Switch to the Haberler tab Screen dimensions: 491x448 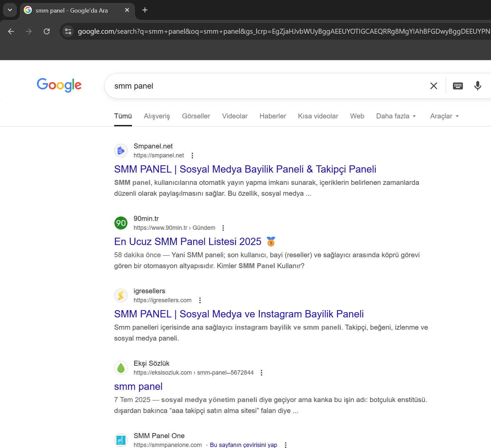273,116
